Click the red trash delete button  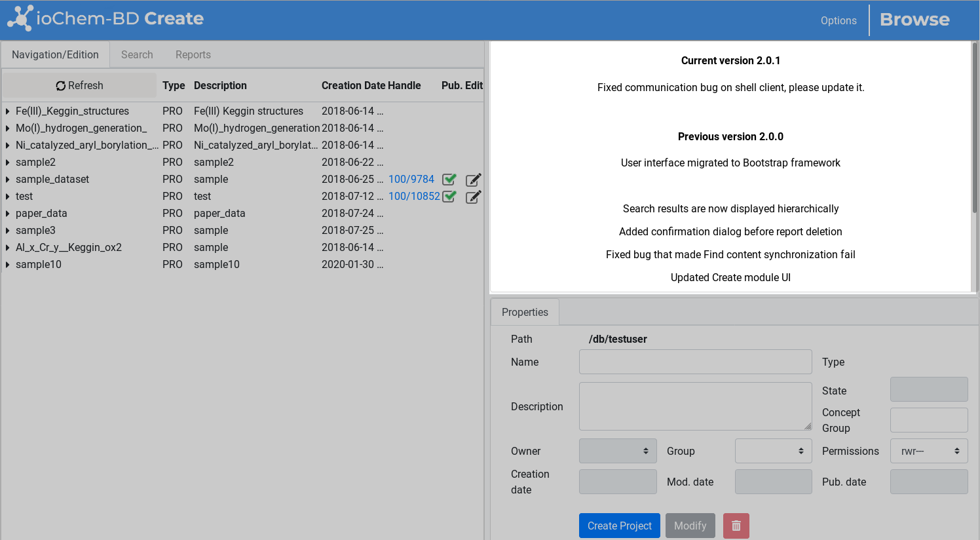(x=736, y=526)
